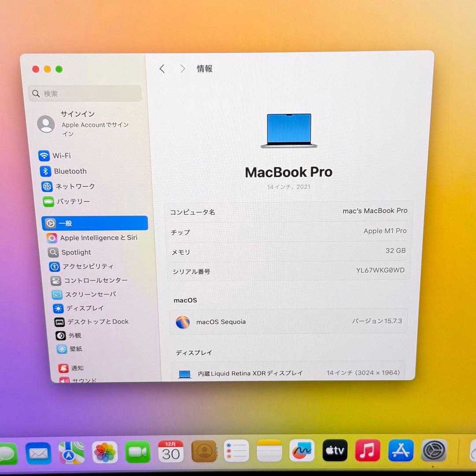Click serial number YL67WKG0WD
The width and height of the screenshot is (476, 476).
[x=380, y=270]
